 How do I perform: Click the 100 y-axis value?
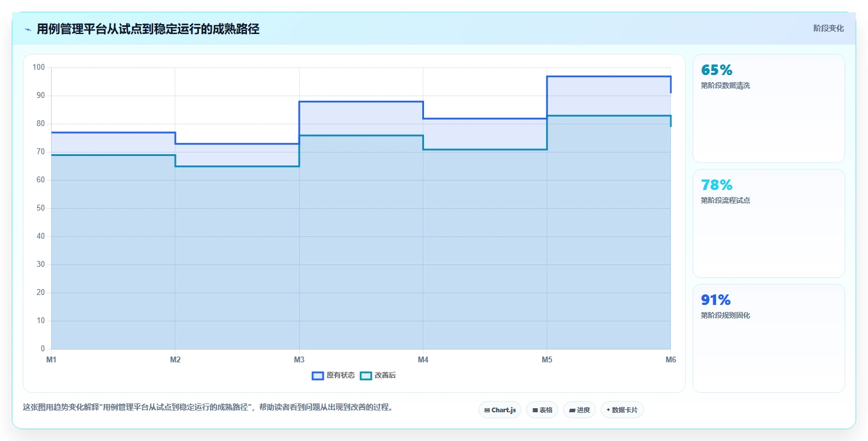pyautogui.click(x=39, y=67)
